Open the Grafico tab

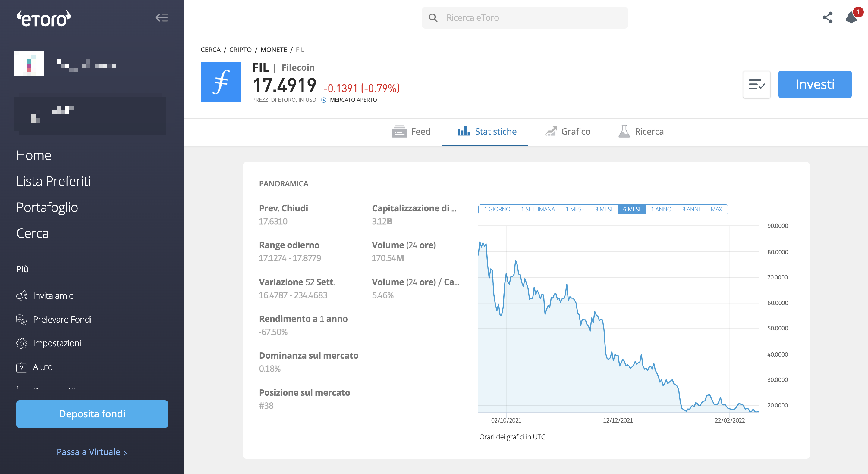tap(568, 131)
